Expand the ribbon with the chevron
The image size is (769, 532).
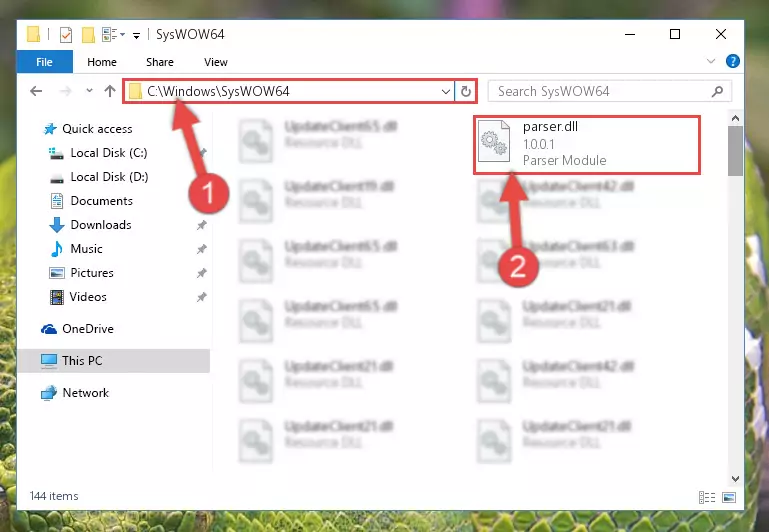711,61
